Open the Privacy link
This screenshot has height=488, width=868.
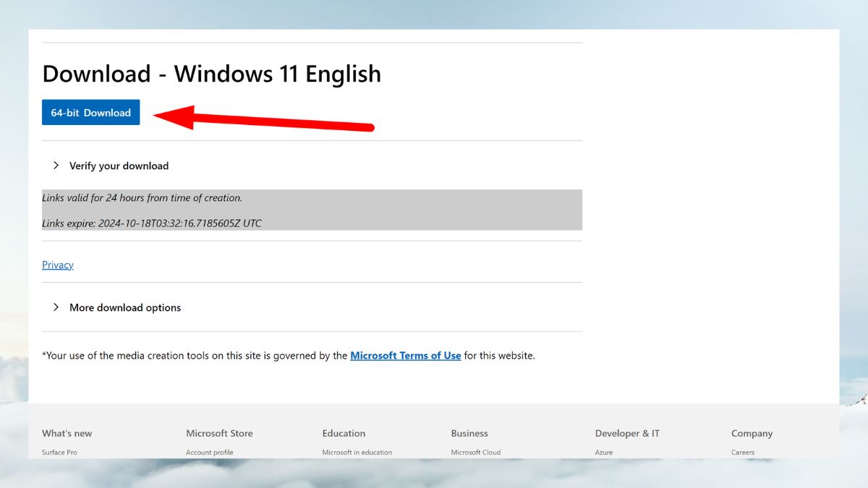(58, 265)
